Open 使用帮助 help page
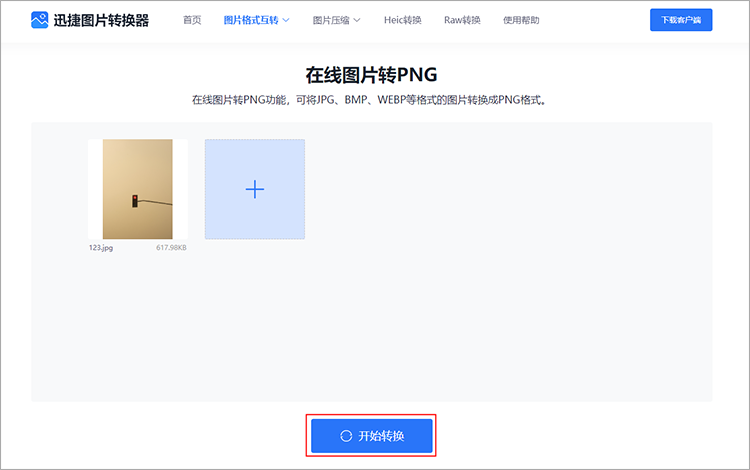This screenshot has width=750, height=470. click(x=521, y=20)
